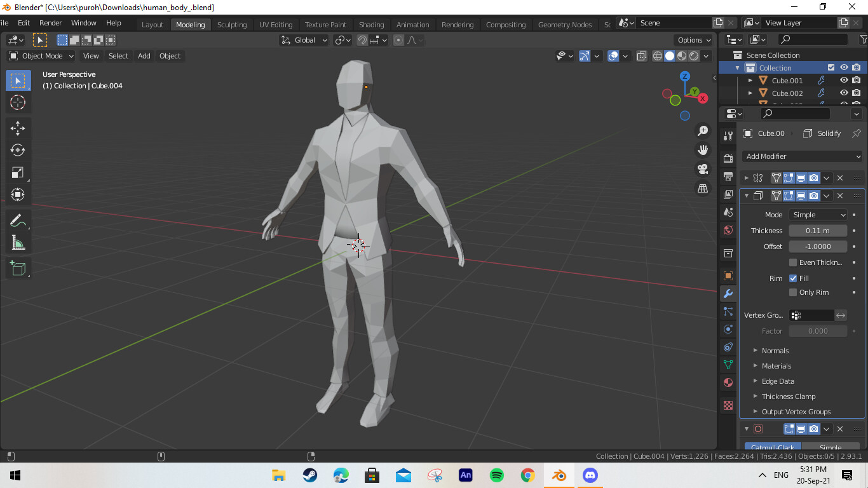Open the Add menu
Screen dimensions: 868x488
144,56
